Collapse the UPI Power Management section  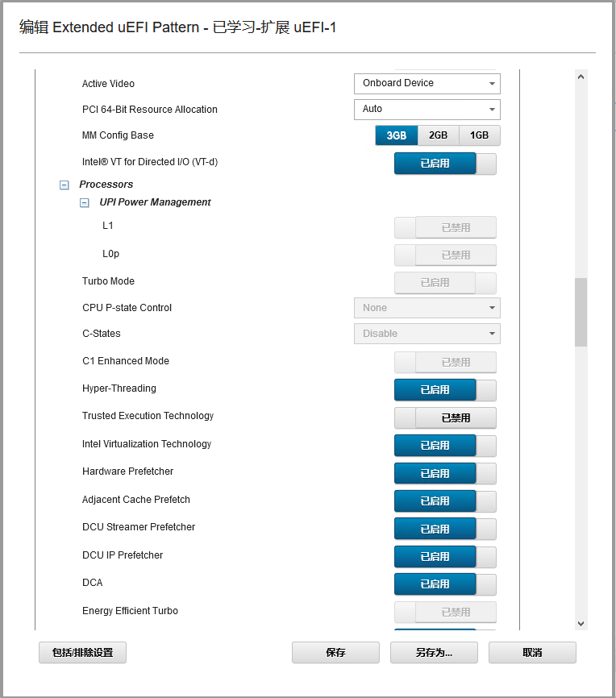point(84,203)
